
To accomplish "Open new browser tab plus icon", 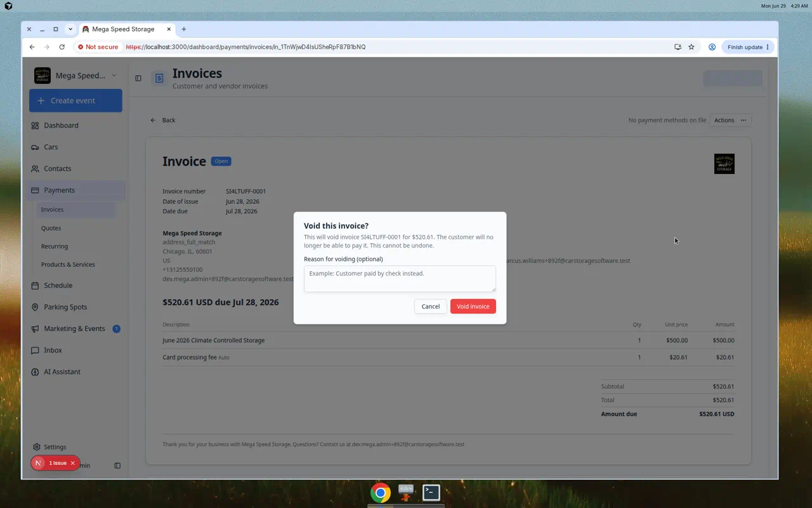I will pos(184,29).
